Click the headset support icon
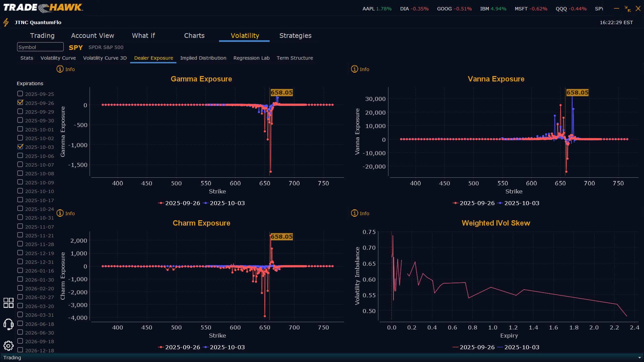Viewport: 644px width, 362px height. 8,324
